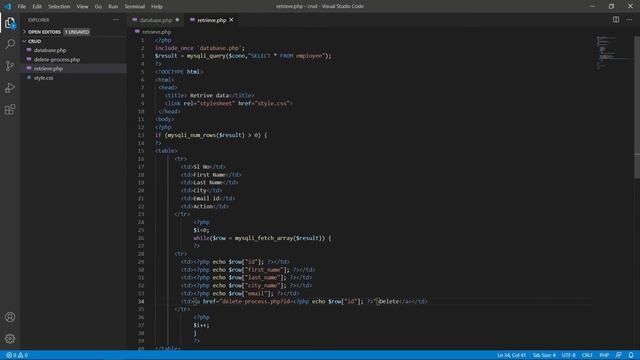
Task: Click the CRLF line ending status entry
Action: 587,355
